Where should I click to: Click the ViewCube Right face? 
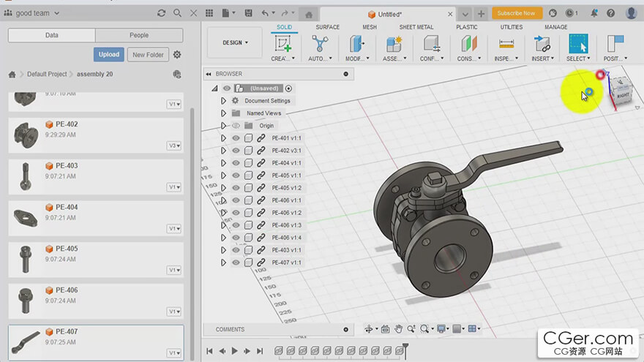pos(623,95)
